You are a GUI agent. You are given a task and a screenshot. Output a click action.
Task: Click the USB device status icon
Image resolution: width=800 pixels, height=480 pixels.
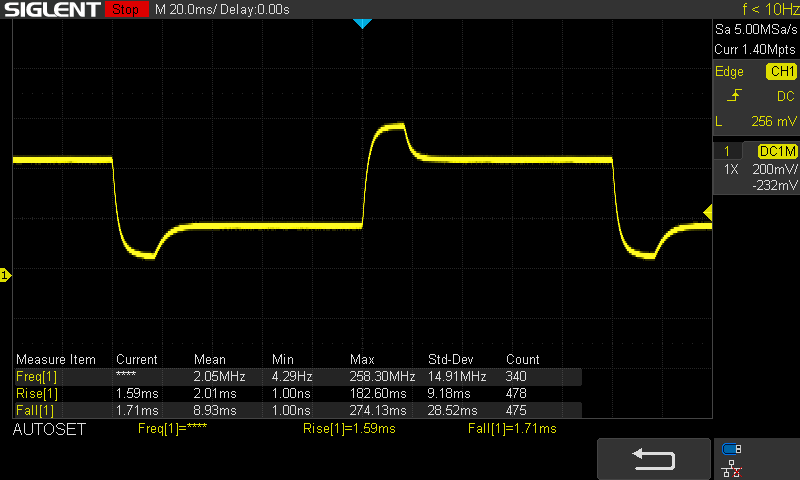point(732,449)
